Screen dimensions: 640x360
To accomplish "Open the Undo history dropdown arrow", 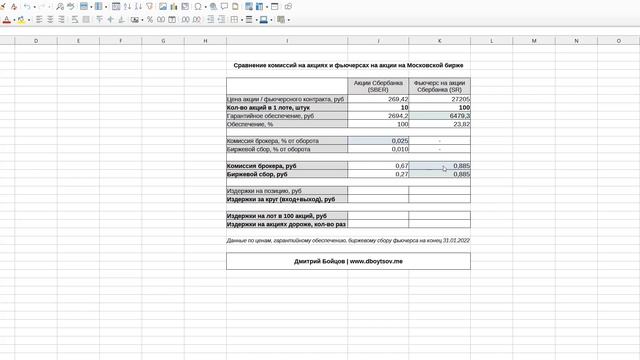I will click(x=34, y=7).
